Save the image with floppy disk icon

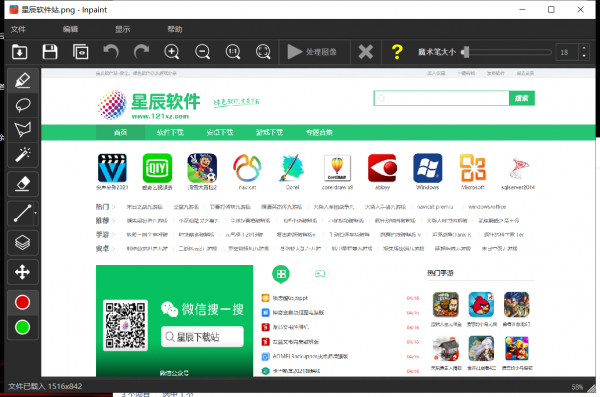(50, 52)
